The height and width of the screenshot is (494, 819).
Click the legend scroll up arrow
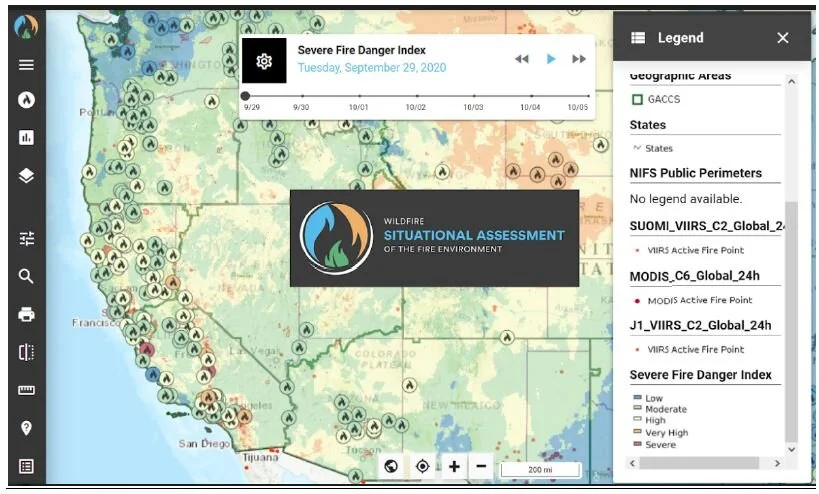coord(792,82)
